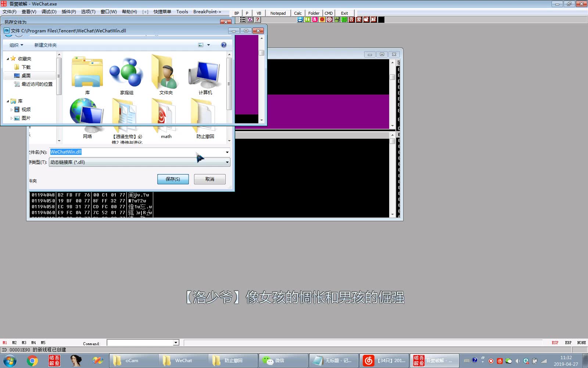Open the math folder
The height and width of the screenshot is (368, 588).
(166, 119)
